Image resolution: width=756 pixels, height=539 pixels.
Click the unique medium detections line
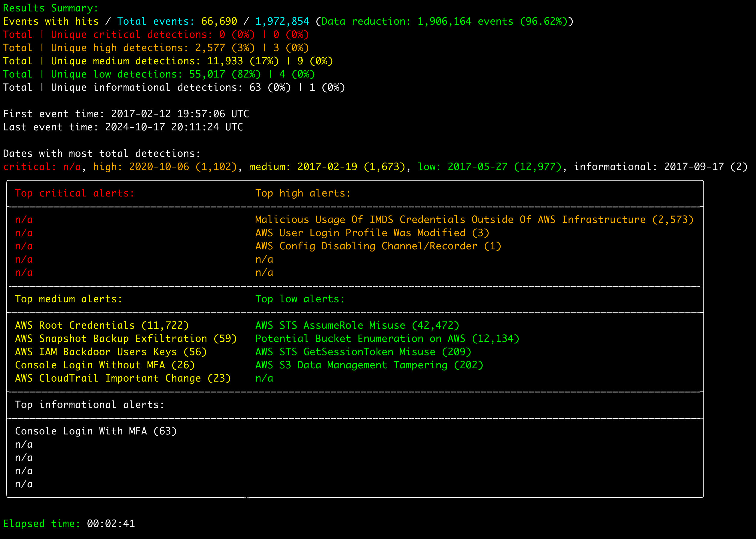click(x=168, y=61)
